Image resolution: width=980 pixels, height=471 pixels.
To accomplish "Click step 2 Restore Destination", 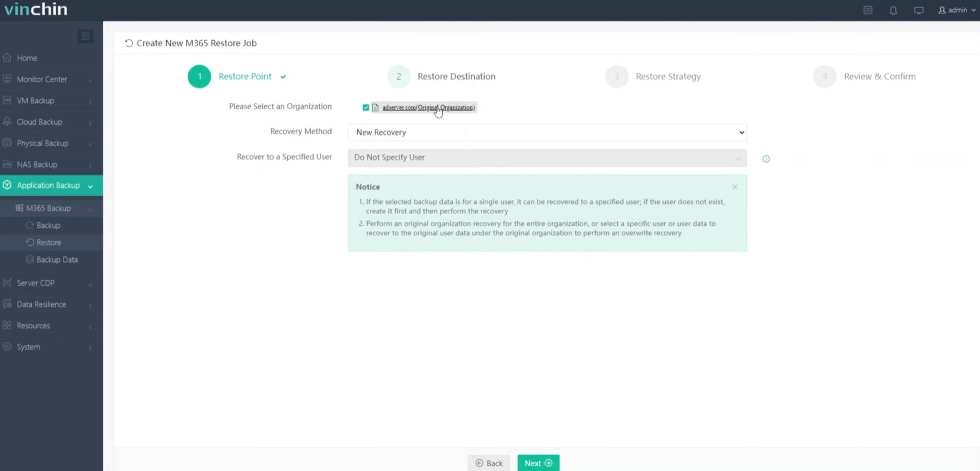I will (x=442, y=76).
